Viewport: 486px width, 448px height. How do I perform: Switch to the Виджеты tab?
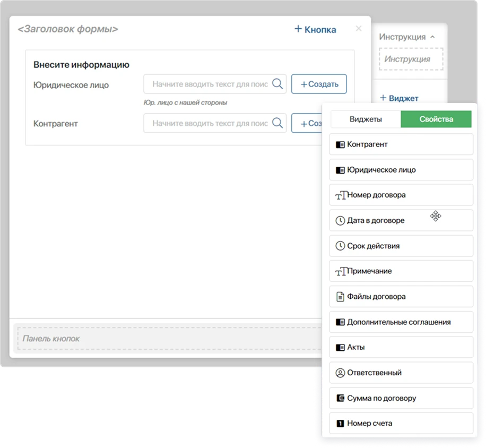point(366,119)
